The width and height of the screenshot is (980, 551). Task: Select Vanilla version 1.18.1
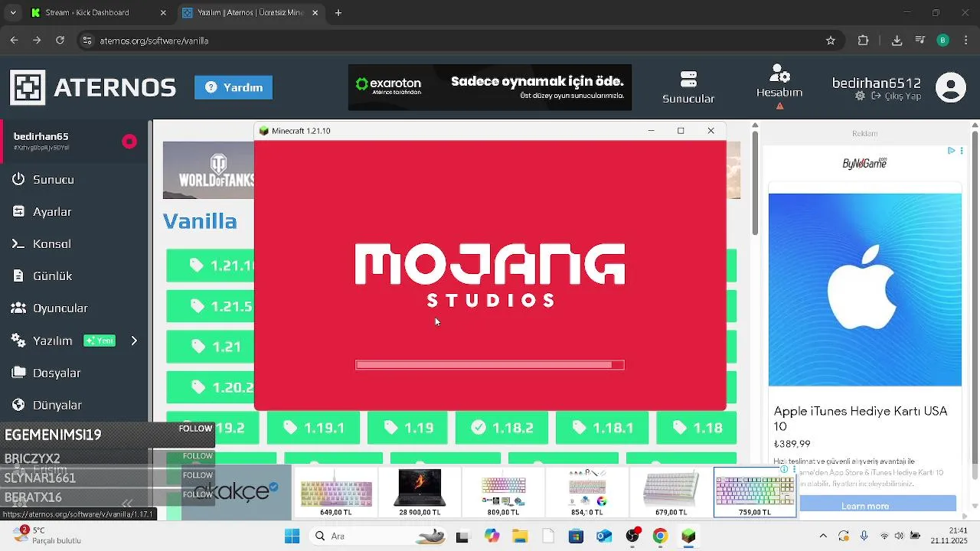click(602, 428)
